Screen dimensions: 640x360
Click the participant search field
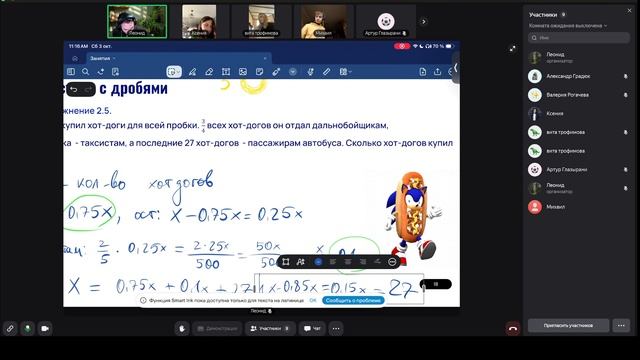pyautogui.click(x=579, y=38)
